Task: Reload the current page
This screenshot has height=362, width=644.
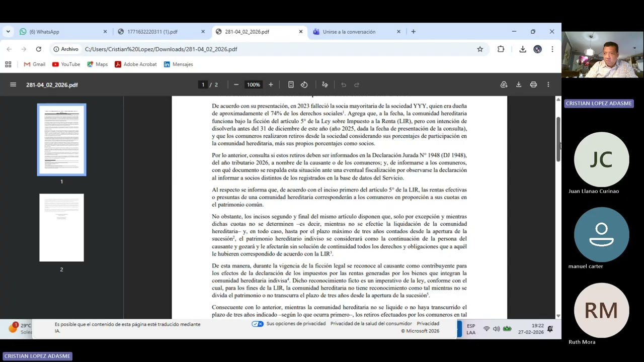Action: pos(38,49)
